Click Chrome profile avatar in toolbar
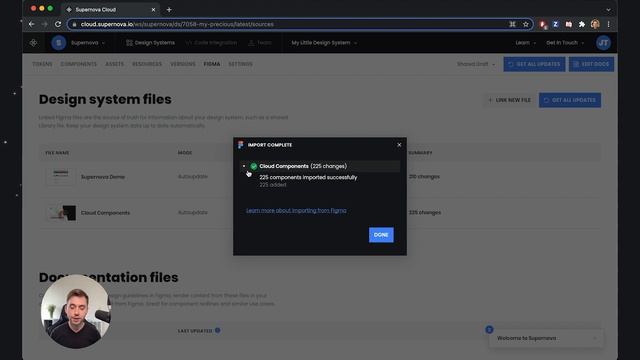 (x=595, y=24)
